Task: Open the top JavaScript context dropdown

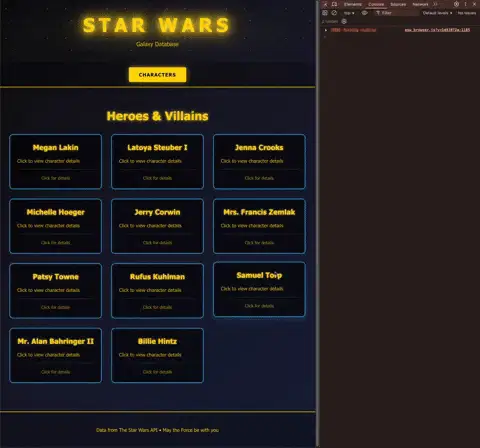Action: [349, 13]
